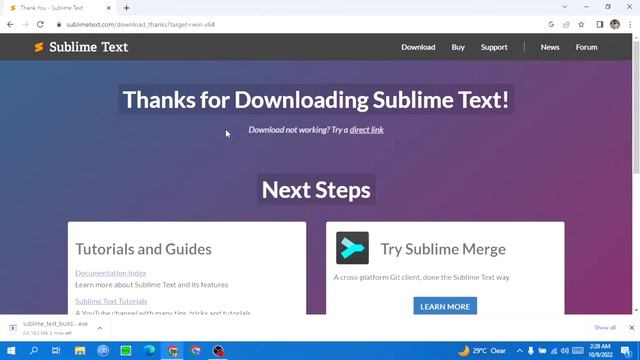Click the Thanks for Downloading Sublime Text! heading
The height and width of the screenshot is (360, 640).
coord(316,100)
